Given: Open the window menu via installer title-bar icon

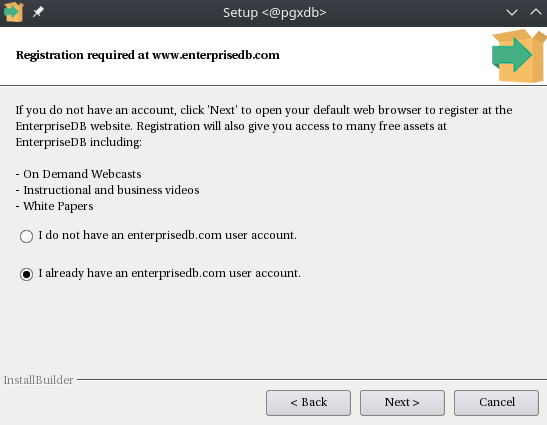Looking at the screenshot, I should 14,12.
